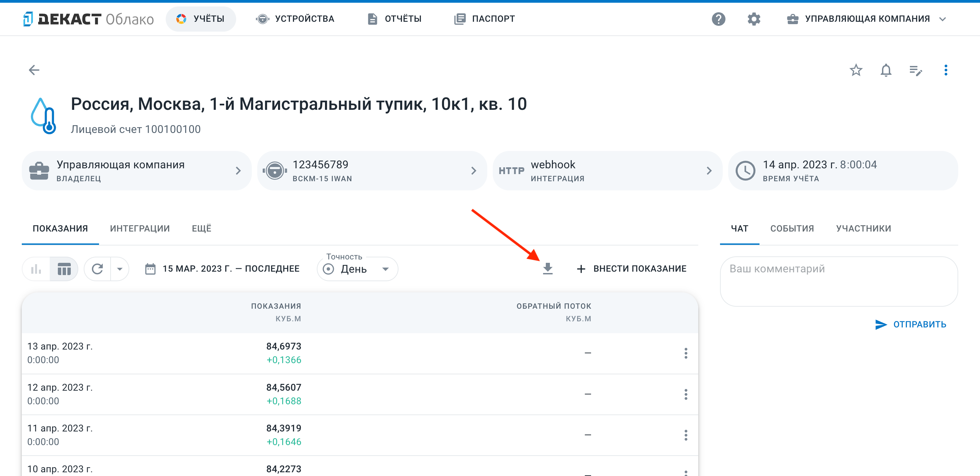Add account to favorites with star icon

click(x=855, y=70)
